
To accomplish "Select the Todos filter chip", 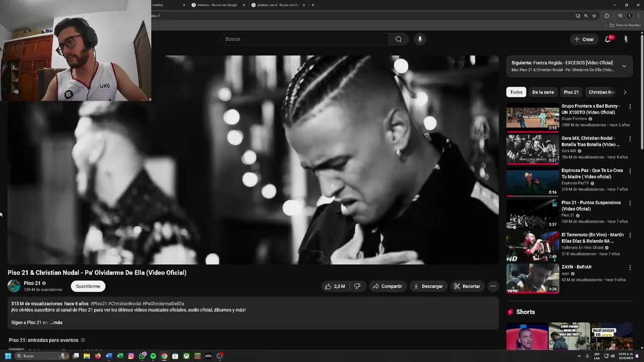I will [x=516, y=92].
